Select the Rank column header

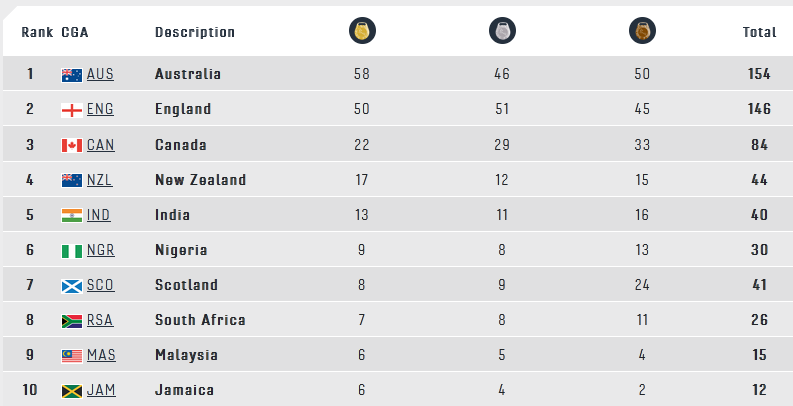37,32
